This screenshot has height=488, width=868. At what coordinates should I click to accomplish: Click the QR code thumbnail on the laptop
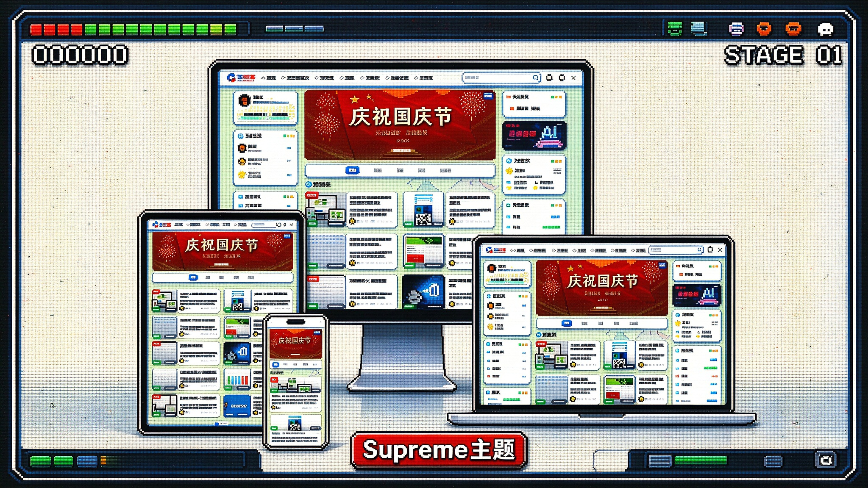619,355
